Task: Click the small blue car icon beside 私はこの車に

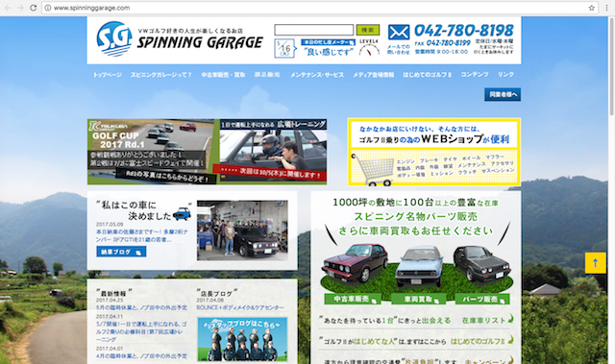Action: click(182, 213)
